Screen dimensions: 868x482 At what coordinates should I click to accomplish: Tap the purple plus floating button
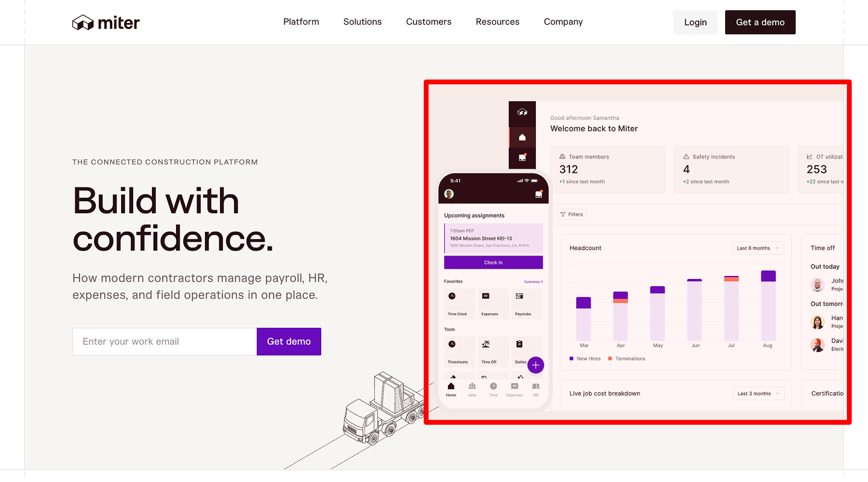pyautogui.click(x=535, y=365)
